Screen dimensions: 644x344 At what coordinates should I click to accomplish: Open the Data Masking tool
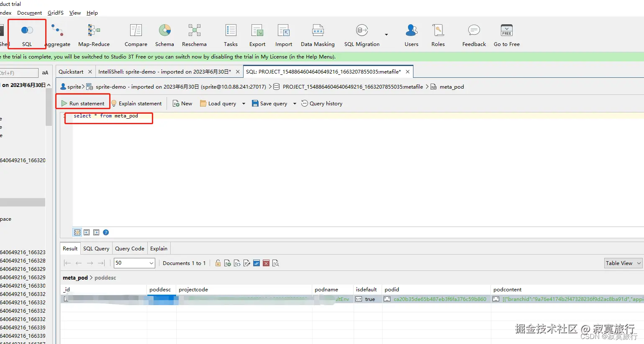[318, 34]
